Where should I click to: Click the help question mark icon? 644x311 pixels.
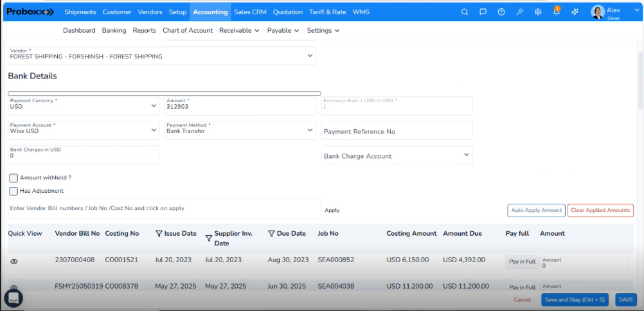501,12
